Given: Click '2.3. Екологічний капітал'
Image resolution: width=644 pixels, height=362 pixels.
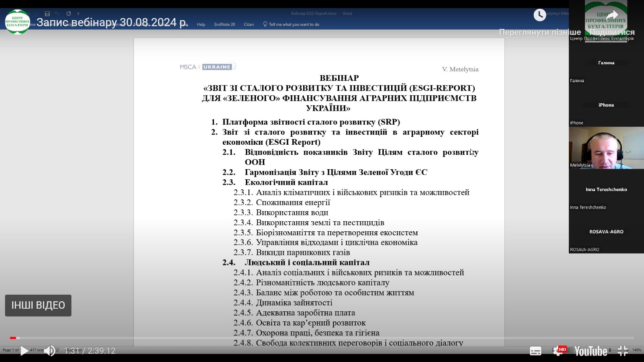Looking at the screenshot, I should [275, 182].
